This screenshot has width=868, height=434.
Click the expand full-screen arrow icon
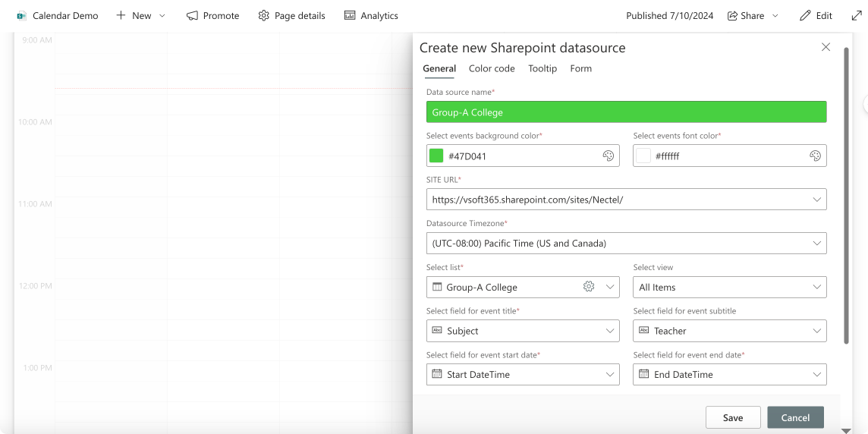[857, 15]
